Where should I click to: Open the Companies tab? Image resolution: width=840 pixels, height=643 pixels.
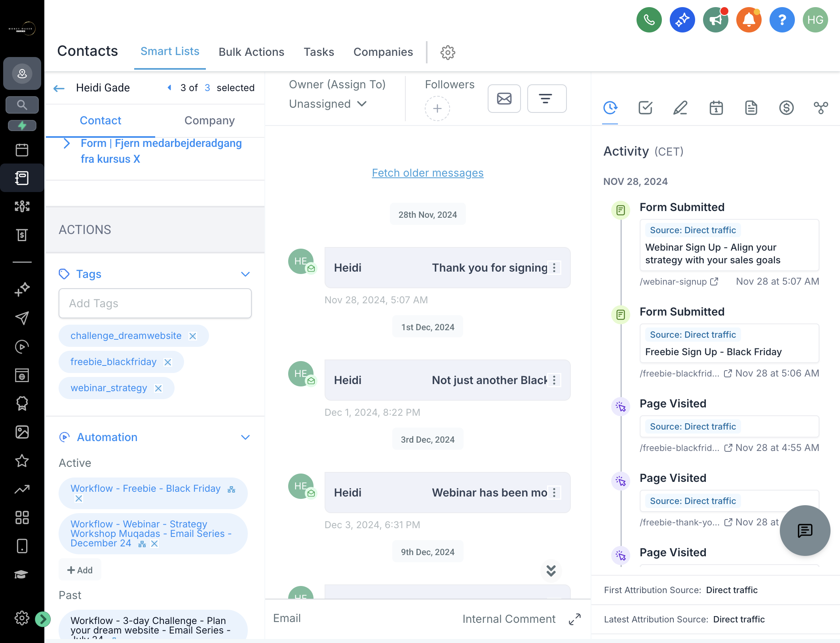point(383,52)
